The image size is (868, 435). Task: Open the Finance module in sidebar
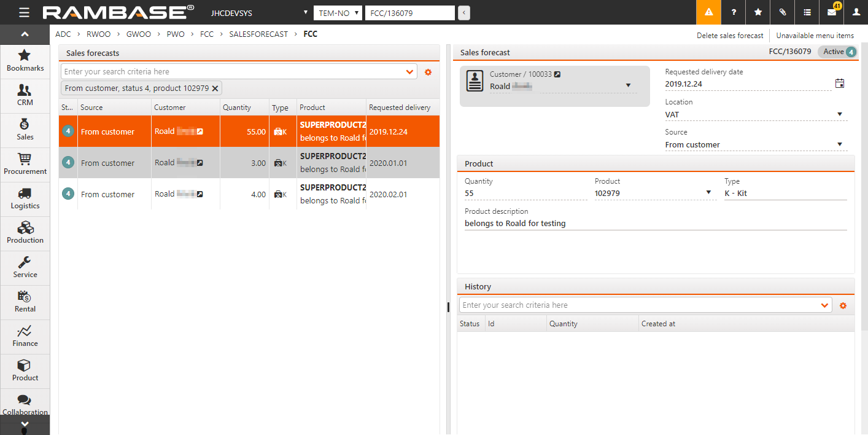[25, 335]
